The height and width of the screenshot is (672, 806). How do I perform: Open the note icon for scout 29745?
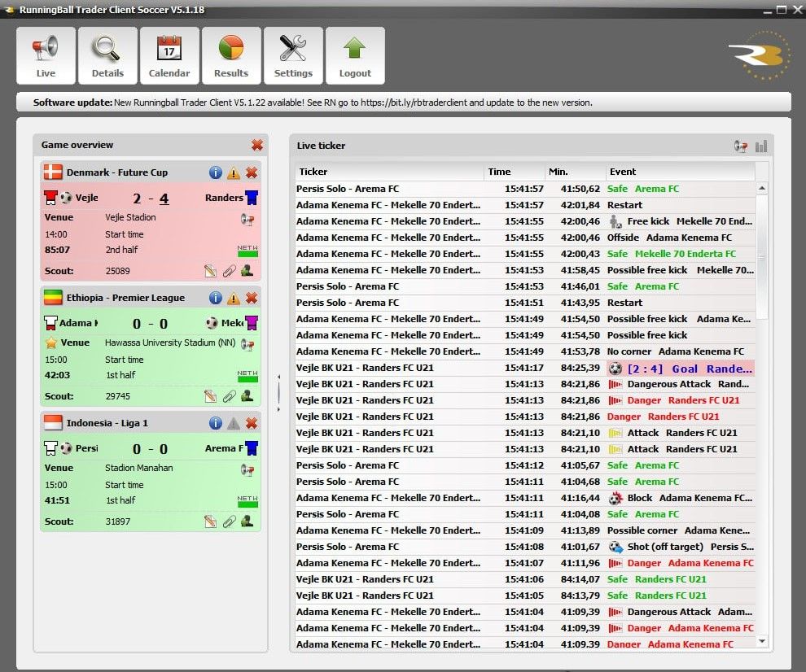210,396
